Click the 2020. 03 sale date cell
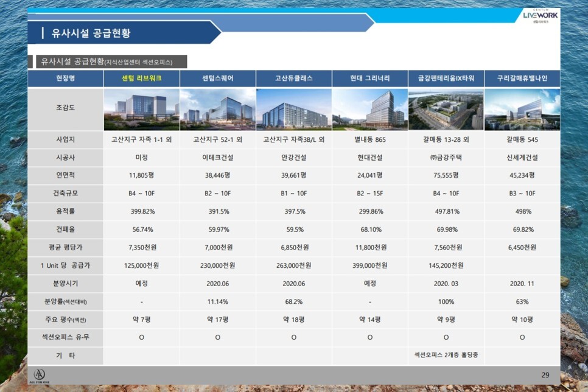This screenshot has height=392, width=588. (x=446, y=284)
